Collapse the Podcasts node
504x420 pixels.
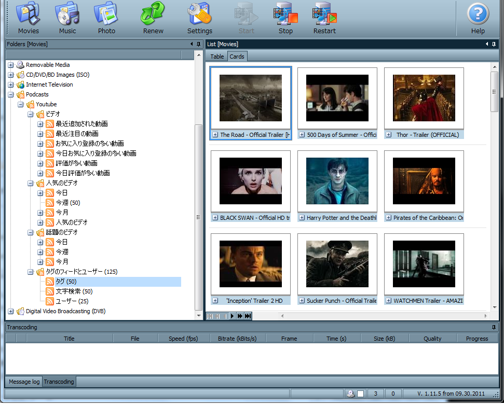pyautogui.click(x=10, y=95)
